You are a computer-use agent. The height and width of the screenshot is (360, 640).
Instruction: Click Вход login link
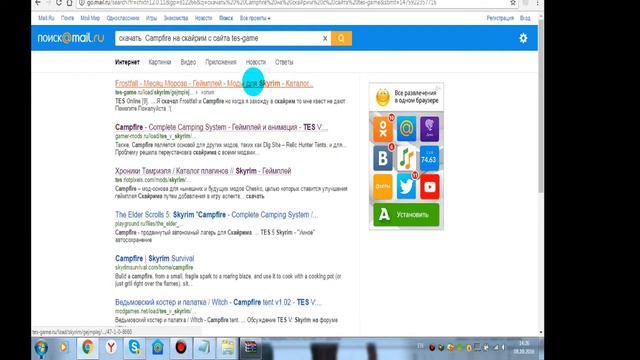(x=525, y=18)
